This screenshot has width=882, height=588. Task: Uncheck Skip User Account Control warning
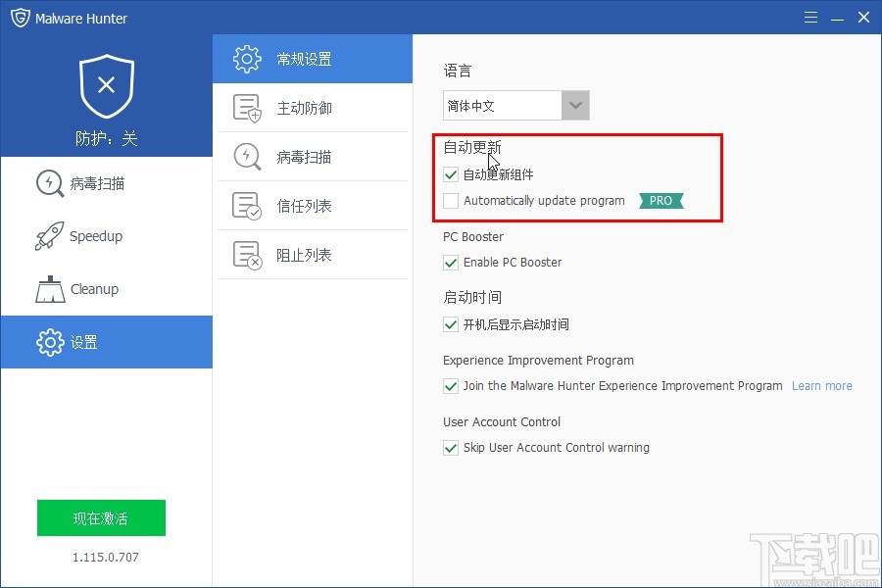pyautogui.click(x=450, y=447)
